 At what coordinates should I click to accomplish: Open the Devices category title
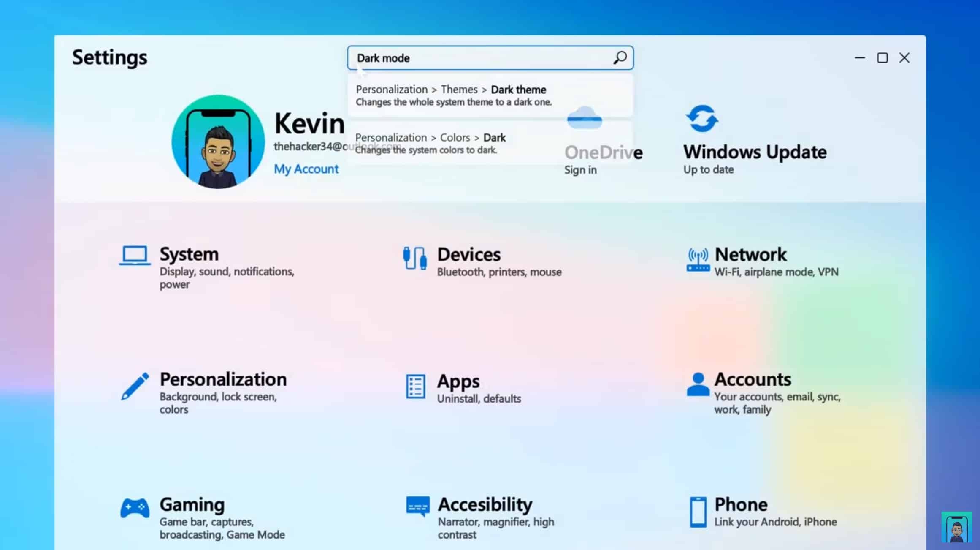(468, 255)
